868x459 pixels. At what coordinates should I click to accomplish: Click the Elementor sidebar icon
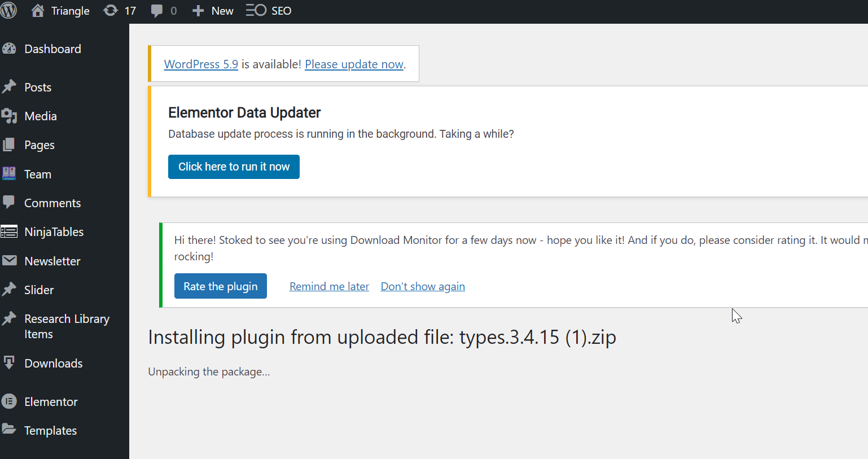9,402
